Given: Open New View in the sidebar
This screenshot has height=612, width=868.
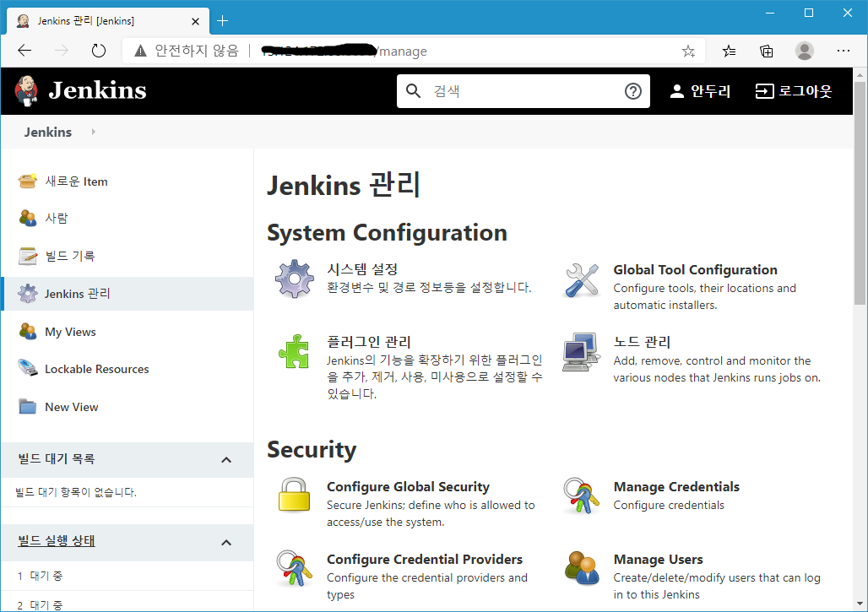Looking at the screenshot, I should click(x=71, y=407).
